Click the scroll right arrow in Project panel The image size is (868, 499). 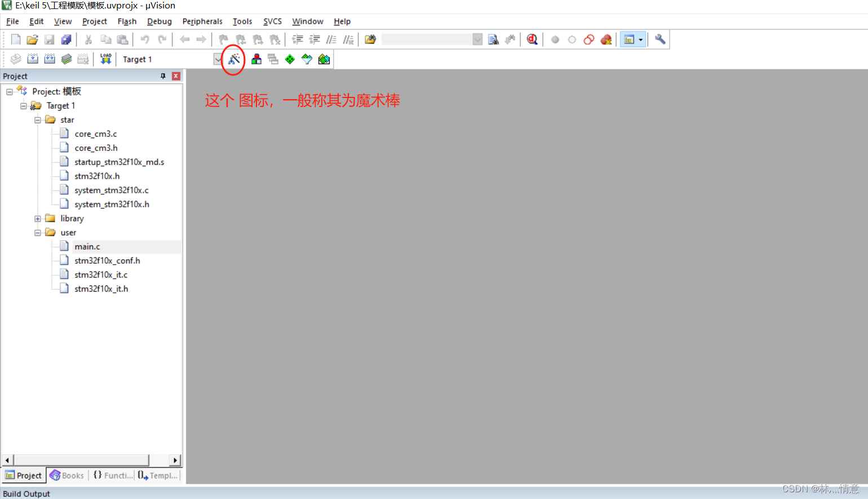175,460
